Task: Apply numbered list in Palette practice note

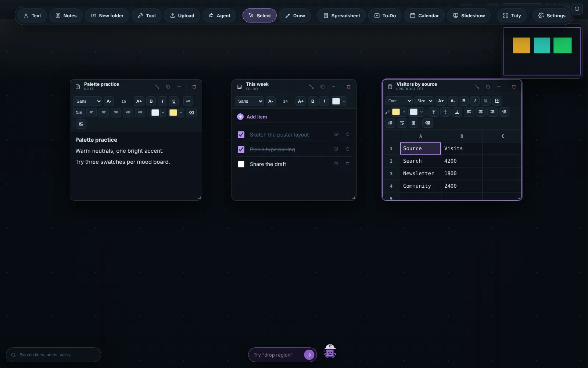Action: coord(79,113)
